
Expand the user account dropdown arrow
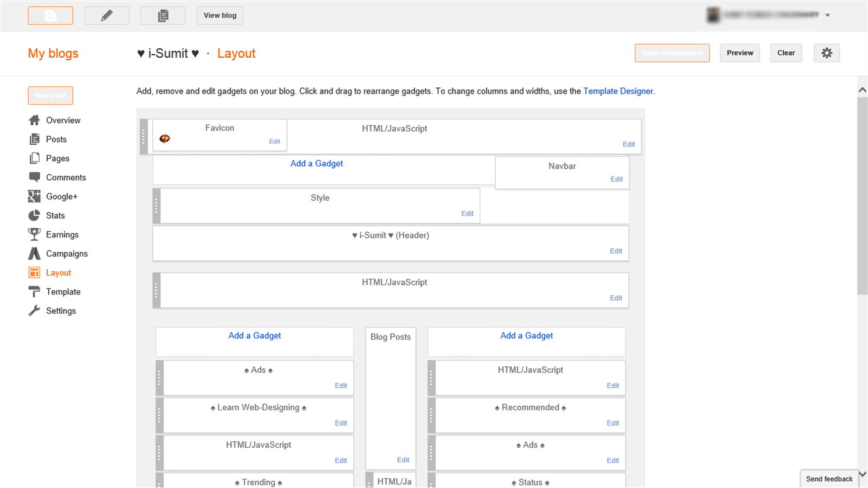(828, 16)
